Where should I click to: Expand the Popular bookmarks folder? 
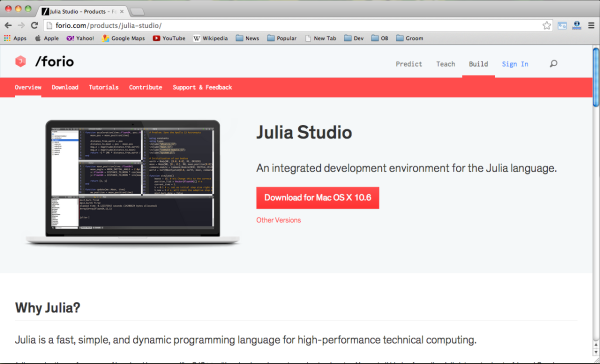coord(282,38)
